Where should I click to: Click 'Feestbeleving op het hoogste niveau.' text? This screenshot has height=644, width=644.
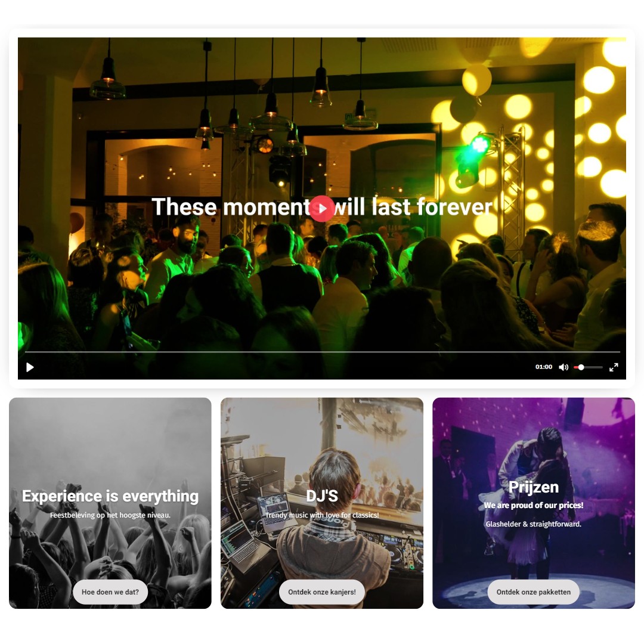coord(110,515)
